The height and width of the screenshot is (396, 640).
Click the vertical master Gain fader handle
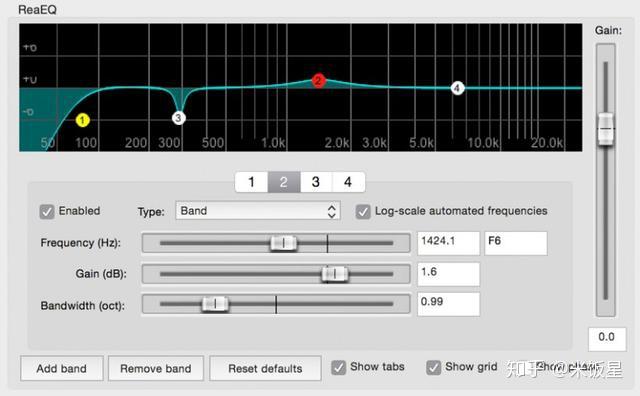pyautogui.click(x=606, y=129)
